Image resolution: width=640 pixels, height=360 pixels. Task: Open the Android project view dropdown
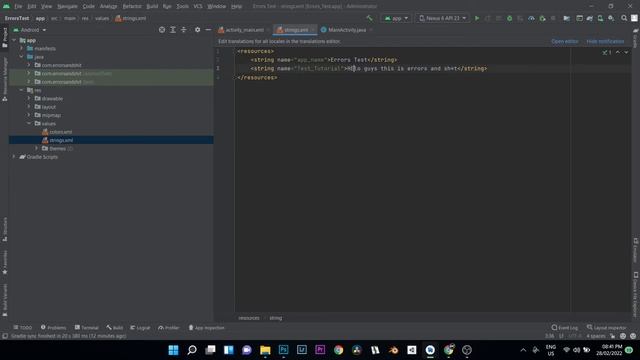tap(30, 30)
